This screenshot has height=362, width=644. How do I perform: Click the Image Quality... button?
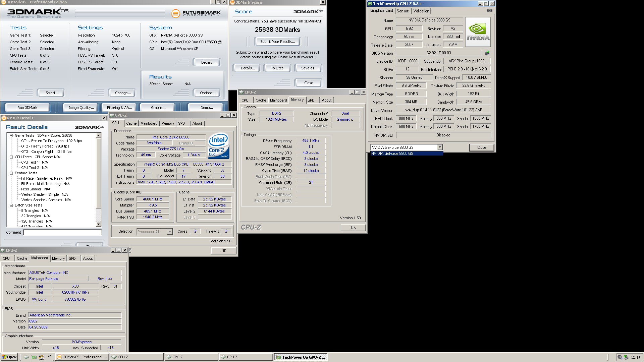pyautogui.click(x=81, y=108)
